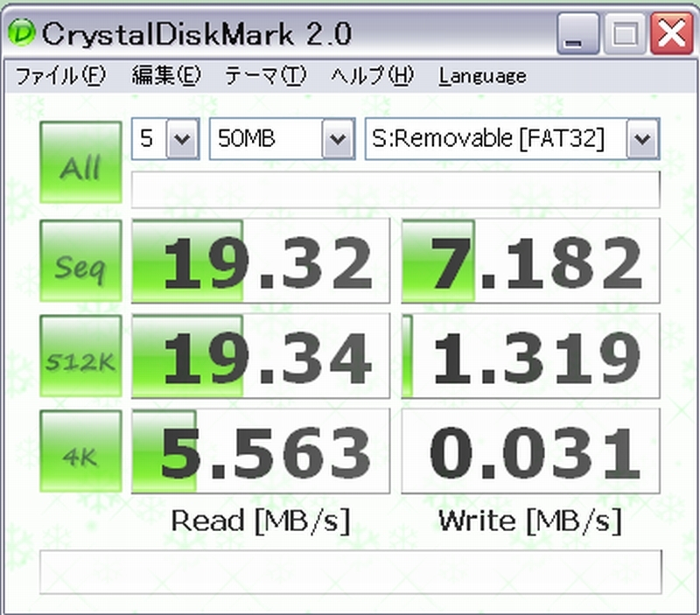Close the CrystalDiskMark window

[x=671, y=34]
